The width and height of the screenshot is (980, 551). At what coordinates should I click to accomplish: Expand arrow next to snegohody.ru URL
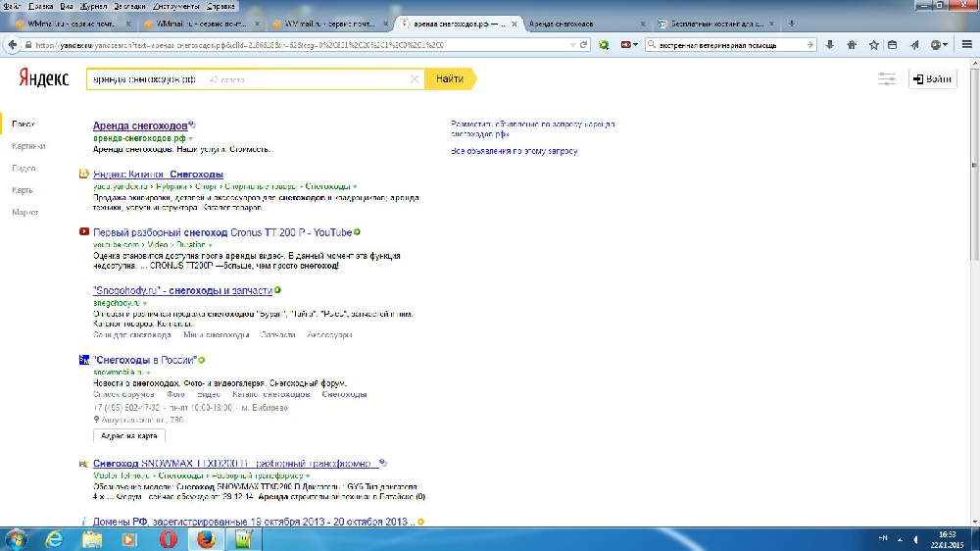click(145, 303)
